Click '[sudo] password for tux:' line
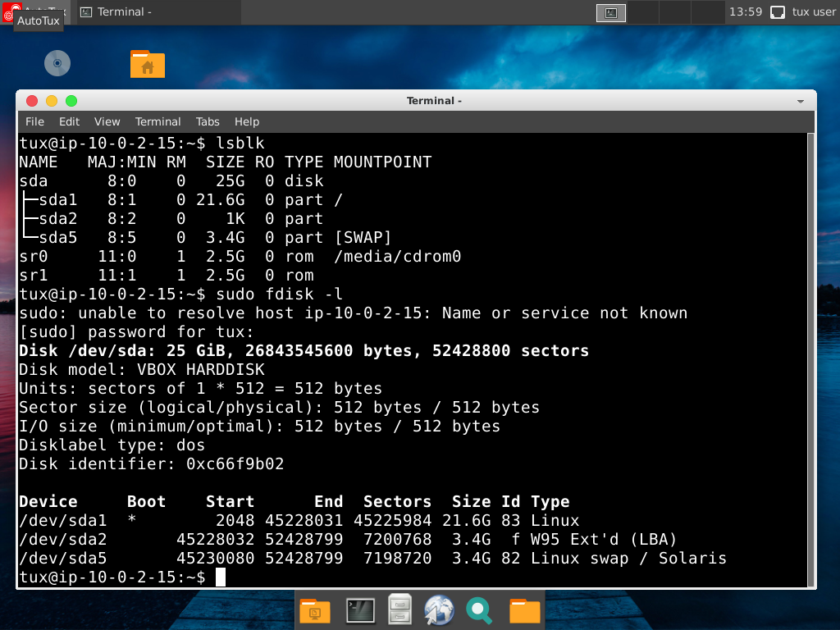 tap(136, 332)
